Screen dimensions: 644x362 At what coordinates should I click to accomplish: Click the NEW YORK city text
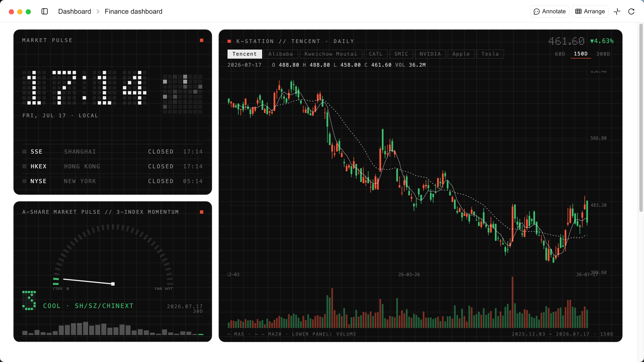coord(80,181)
